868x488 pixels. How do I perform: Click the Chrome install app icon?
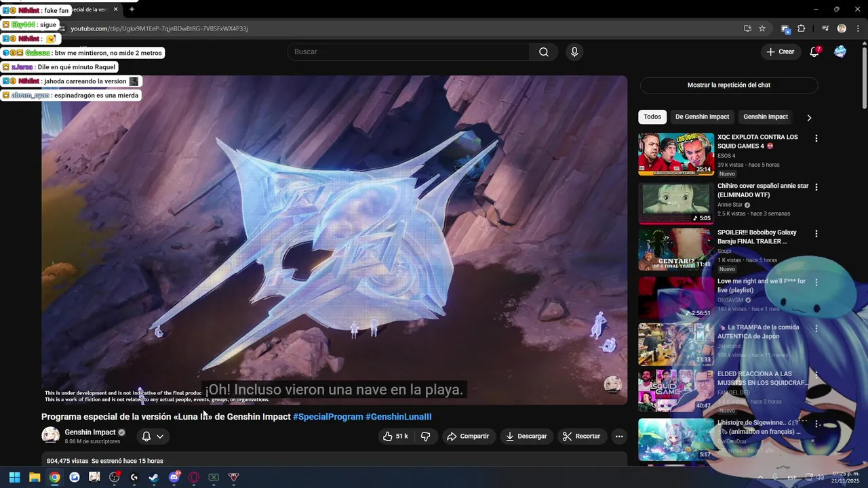747,28
